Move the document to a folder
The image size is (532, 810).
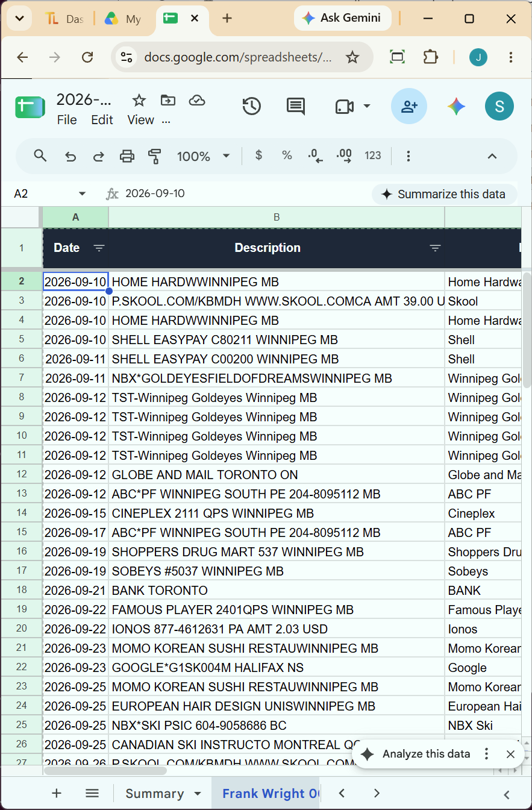tap(168, 100)
